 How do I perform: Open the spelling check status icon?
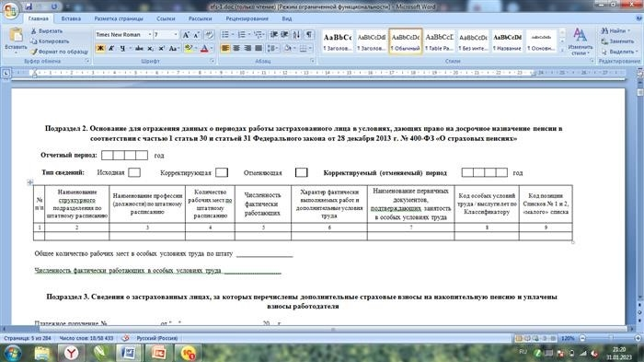click(x=125, y=338)
